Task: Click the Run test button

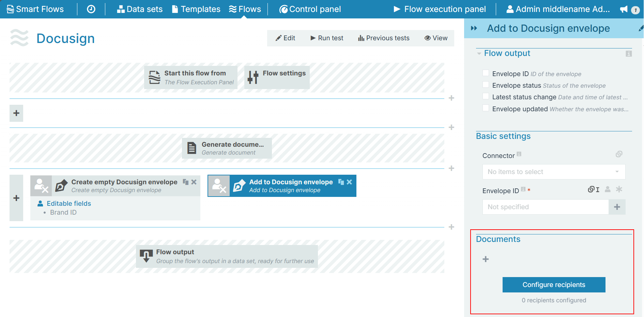Action: [x=326, y=38]
